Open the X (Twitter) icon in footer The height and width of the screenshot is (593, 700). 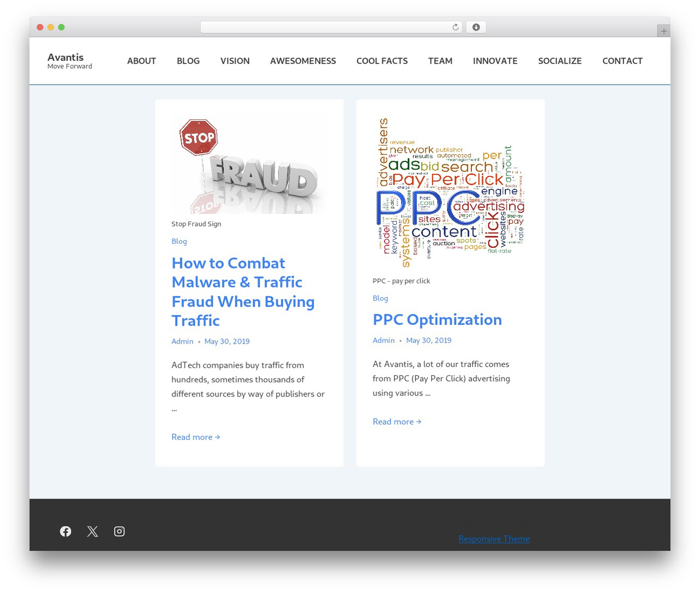pyautogui.click(x=92, y=531)
